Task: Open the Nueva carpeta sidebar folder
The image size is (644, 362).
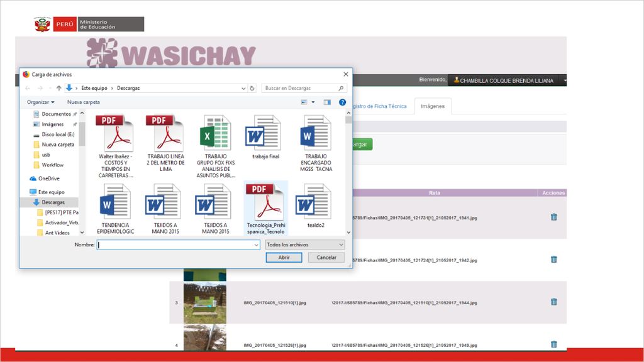Action: tap(57, 145)
